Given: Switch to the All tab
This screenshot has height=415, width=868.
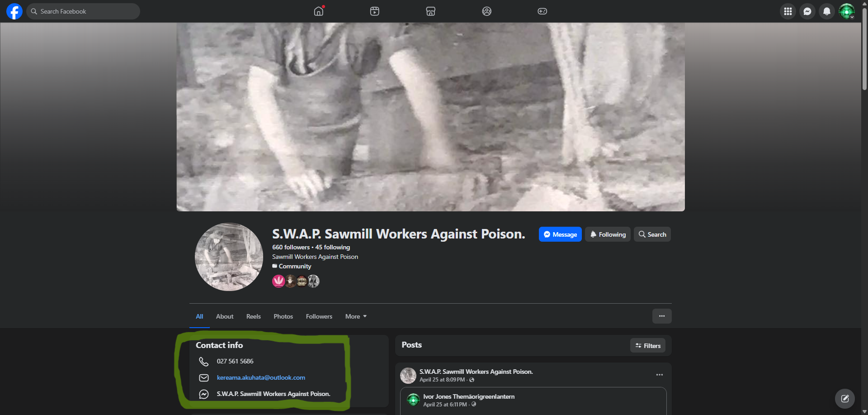Looking at the screenshot, I should [199, 316].
